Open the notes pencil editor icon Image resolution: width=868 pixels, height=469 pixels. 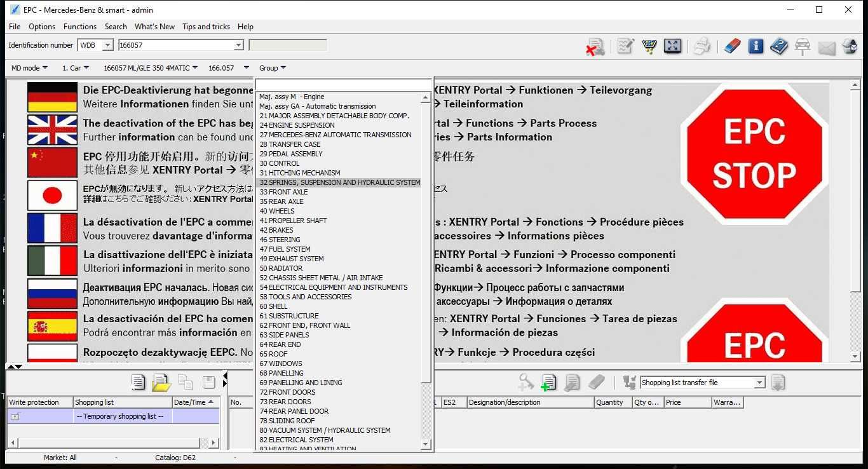pyautogui.click(x=625, y=46)
